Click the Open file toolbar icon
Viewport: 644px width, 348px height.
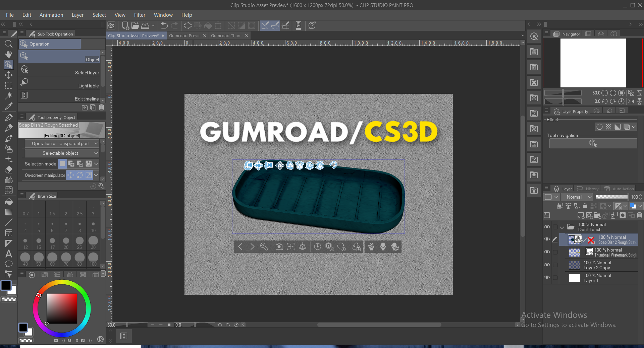[135, 25]
